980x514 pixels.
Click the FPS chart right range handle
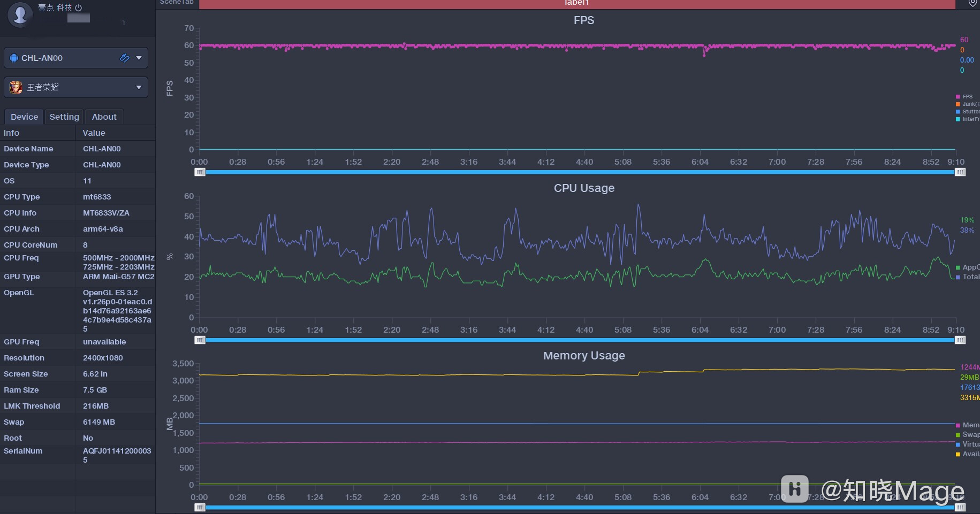(960, 172)
